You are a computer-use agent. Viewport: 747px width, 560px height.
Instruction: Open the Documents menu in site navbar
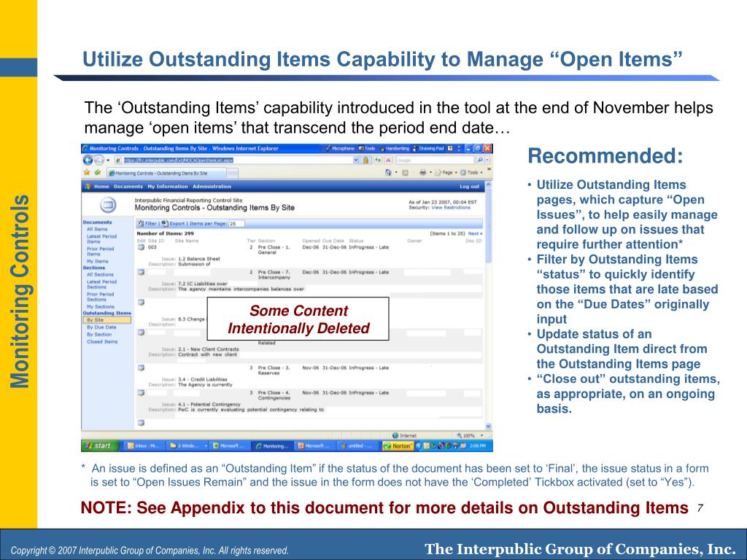pyautogui.click(x=128, y=187)
